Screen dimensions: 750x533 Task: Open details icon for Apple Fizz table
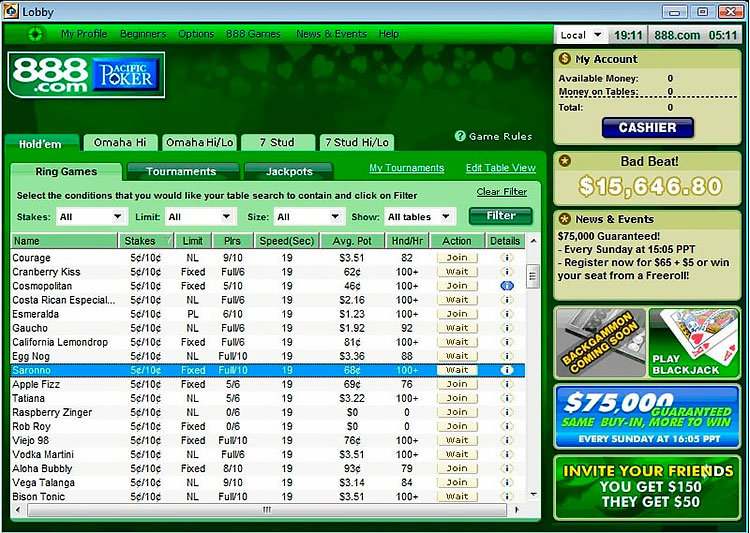pyautogui.click(x=507, y=384)
